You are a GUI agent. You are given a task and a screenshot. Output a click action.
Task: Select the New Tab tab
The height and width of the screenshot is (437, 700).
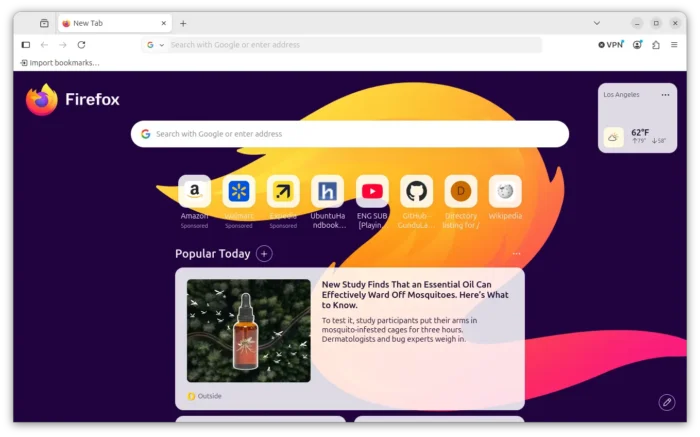pyautogui.click(x=114, y=23)
